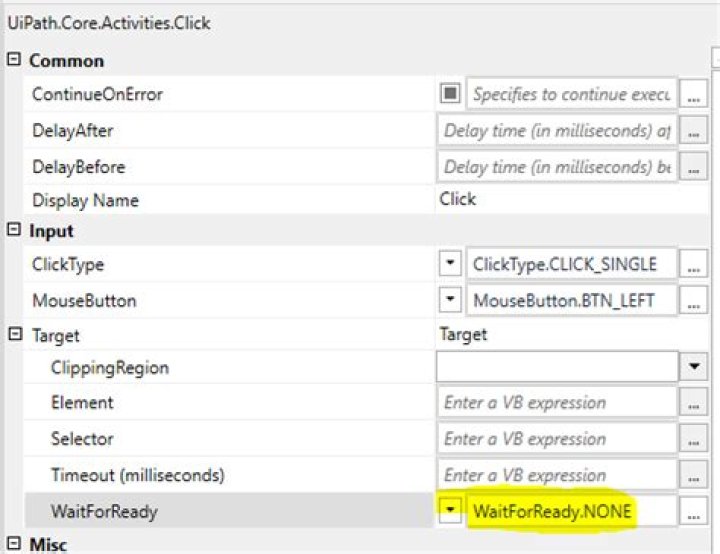Image resolution: width=720 pixels, height=554 pixels.
Task: Open ellipsis editor for Element
Action: pos(693,402)
